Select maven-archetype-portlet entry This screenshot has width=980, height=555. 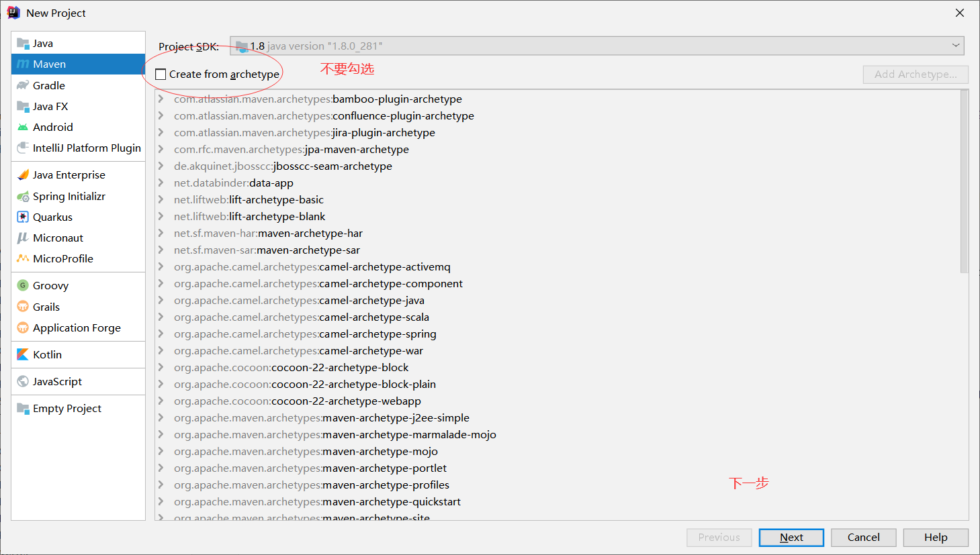click(310, 468)
